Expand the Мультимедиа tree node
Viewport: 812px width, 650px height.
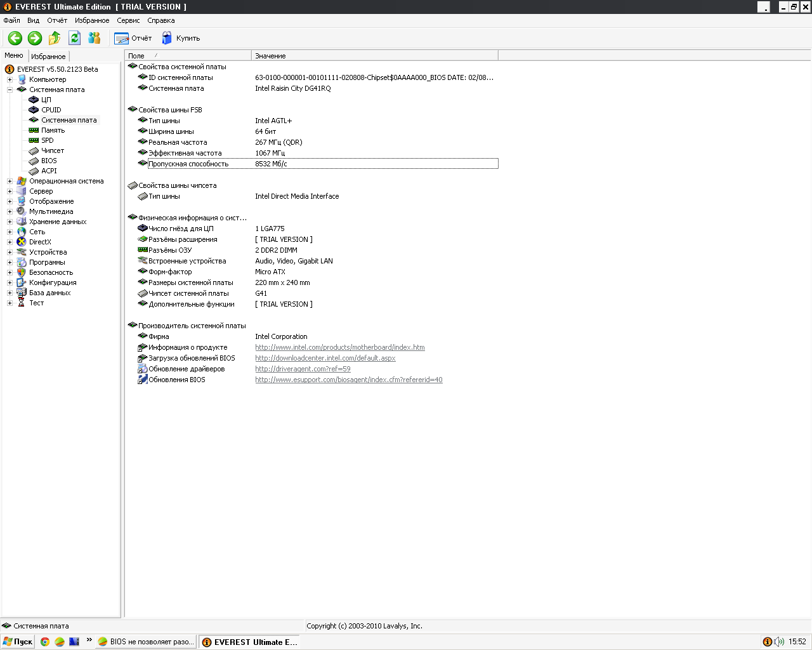point(10,211)
